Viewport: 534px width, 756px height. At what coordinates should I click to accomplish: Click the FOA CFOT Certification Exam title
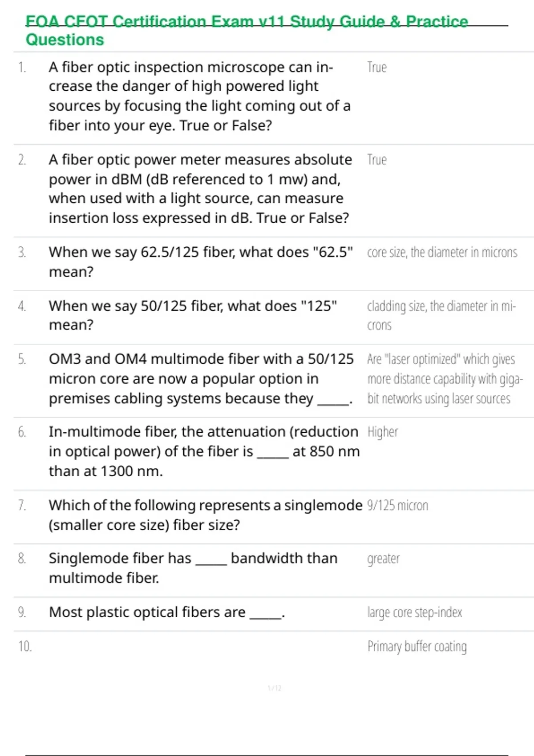[x=247, y=30]
